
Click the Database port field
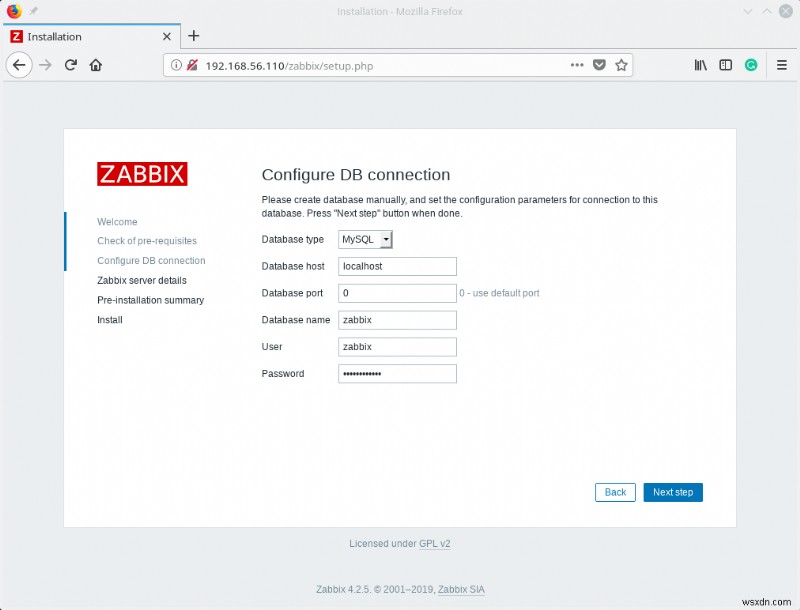click(x=397, y=293)
